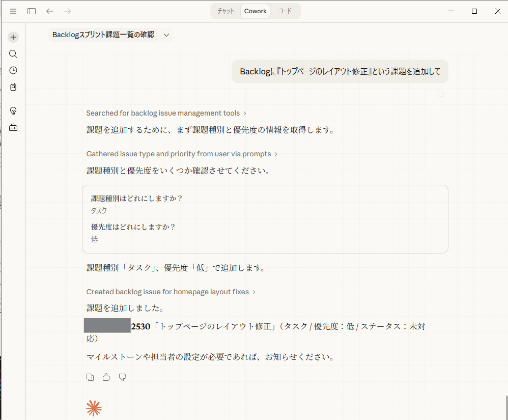Start a new conversation with the plus icon
The height and width of the screenshot is (420, 508).
click(13, 37)
